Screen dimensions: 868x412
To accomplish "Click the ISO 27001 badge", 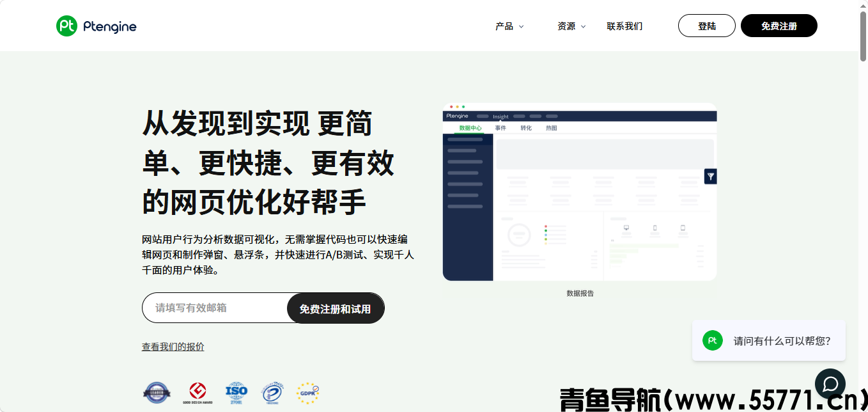I will tap(236, 392).
